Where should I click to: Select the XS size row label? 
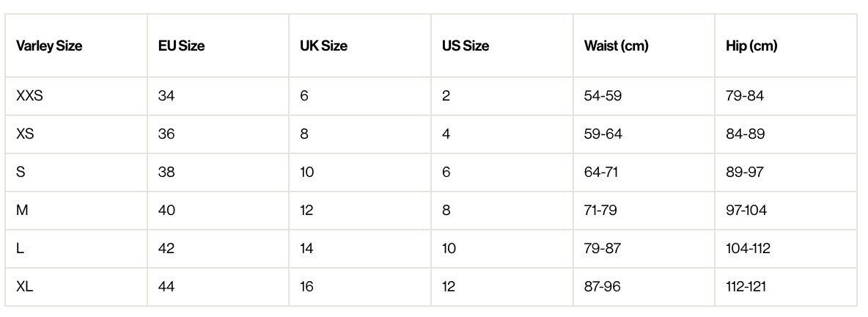click(x=25, y=134)
